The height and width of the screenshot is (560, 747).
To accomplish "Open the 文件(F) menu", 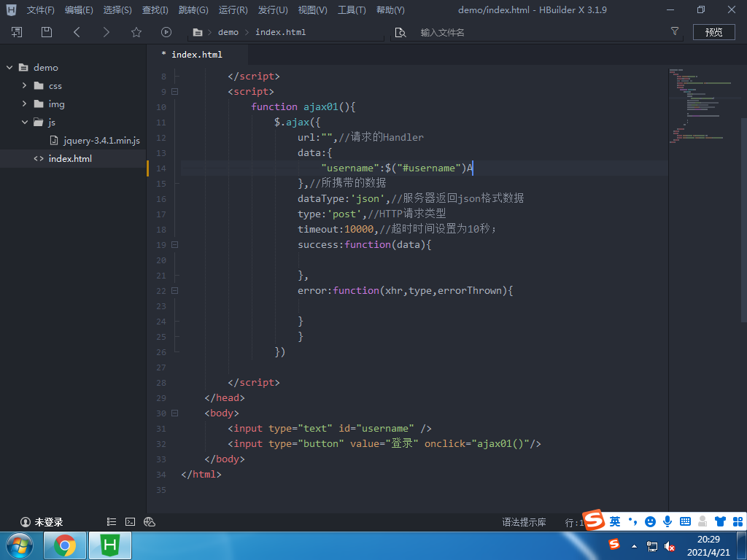I will 41,10.
